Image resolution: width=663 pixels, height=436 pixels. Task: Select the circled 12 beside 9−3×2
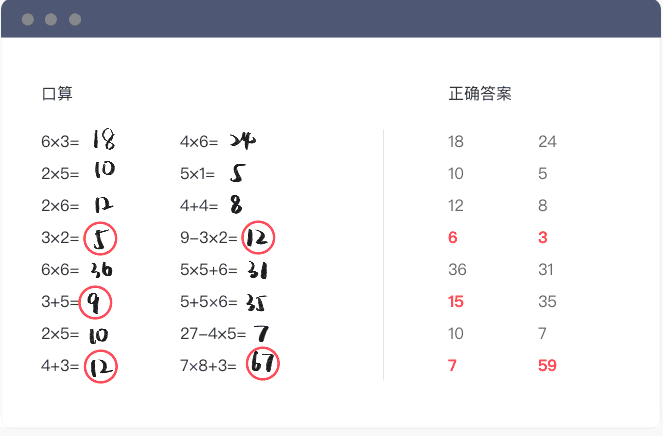[x=258, y=238]
